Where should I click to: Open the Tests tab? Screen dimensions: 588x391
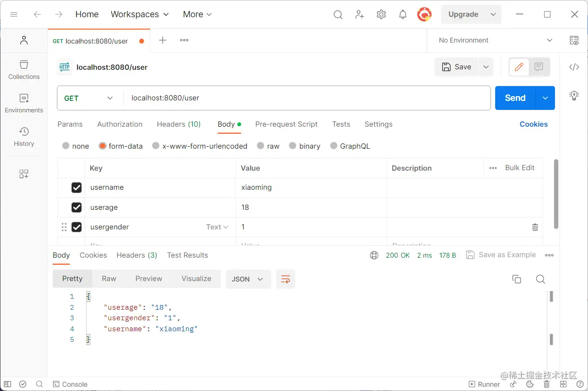pyautogui.click(x=341, y=124)
